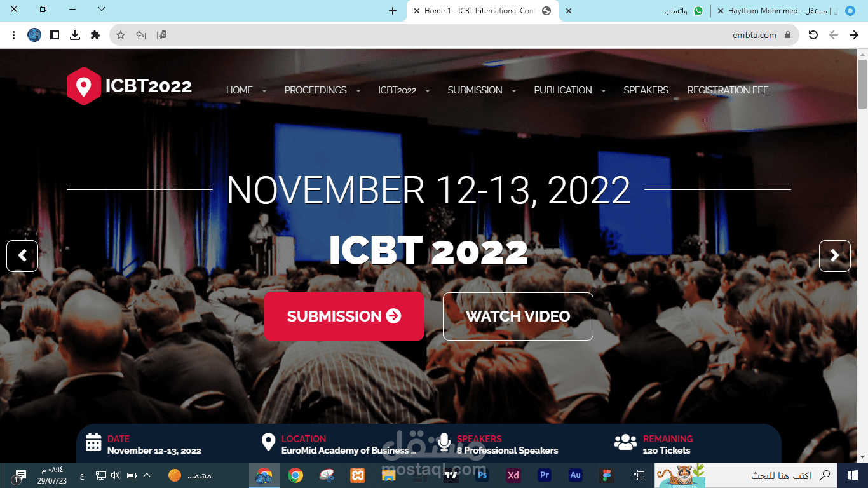The height and width of the screenshot is (488, 868).
Task: Select the Home 1 - ICBT tab
Action: click(482, 11)
